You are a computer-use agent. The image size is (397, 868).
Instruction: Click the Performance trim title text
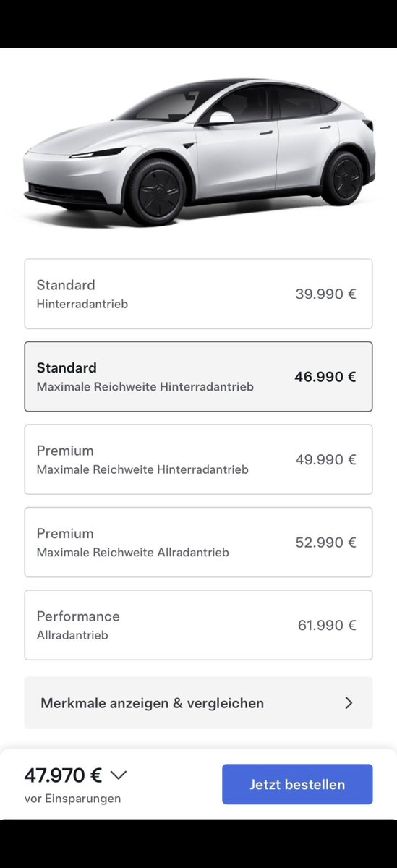78,616
